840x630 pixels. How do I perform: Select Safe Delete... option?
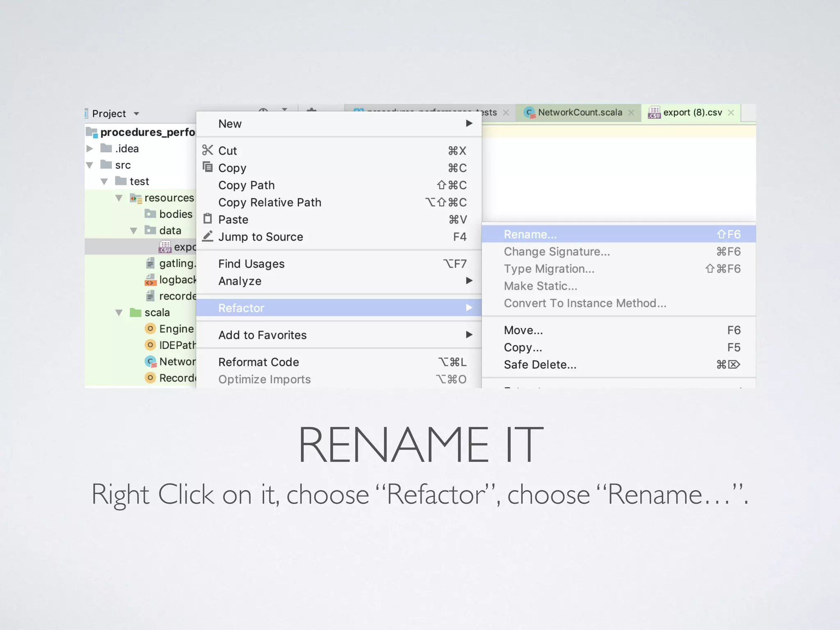point(540,365)
